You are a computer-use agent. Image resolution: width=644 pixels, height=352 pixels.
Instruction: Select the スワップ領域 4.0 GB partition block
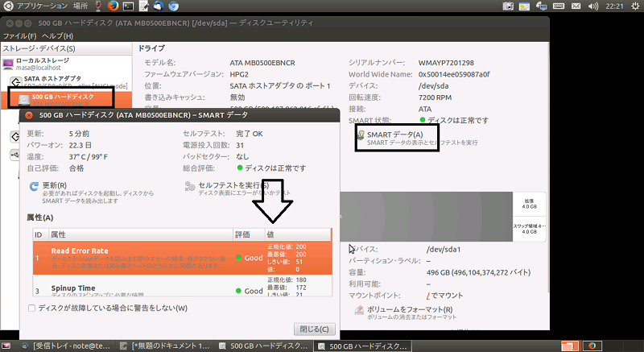[530, 229]
